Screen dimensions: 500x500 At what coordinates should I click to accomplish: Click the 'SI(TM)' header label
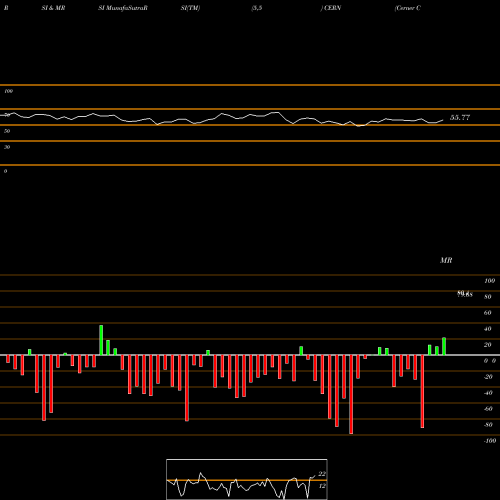click(190, 8)
